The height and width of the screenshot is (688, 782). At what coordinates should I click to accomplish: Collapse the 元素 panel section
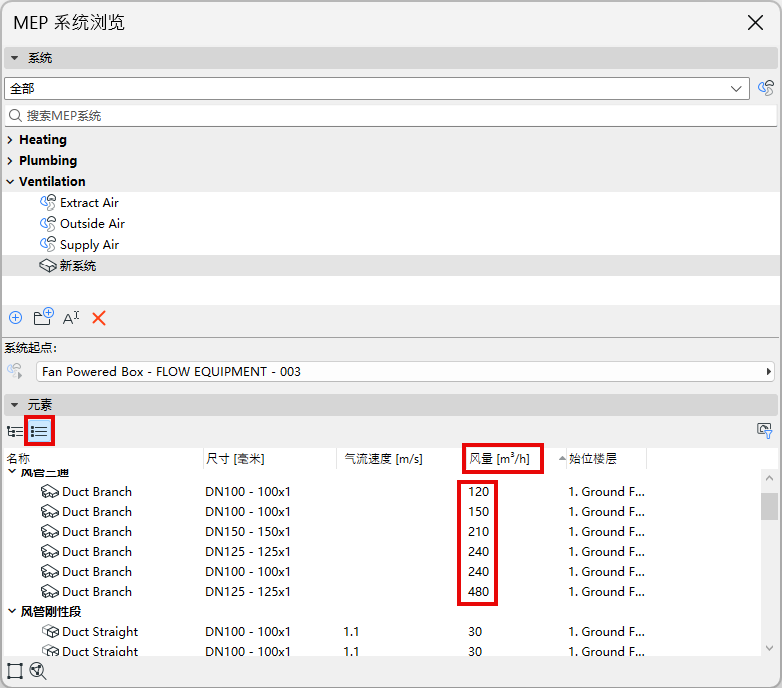point(14,405)
